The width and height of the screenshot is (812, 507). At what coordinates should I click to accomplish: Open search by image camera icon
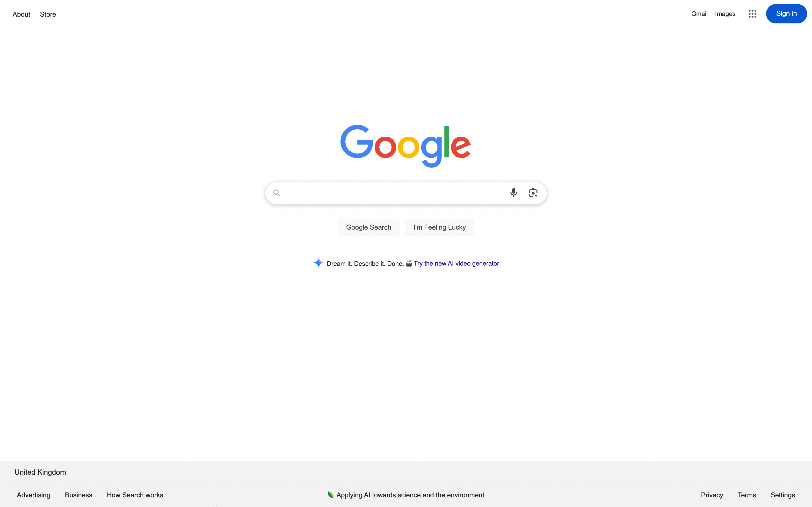click(533, 193)
